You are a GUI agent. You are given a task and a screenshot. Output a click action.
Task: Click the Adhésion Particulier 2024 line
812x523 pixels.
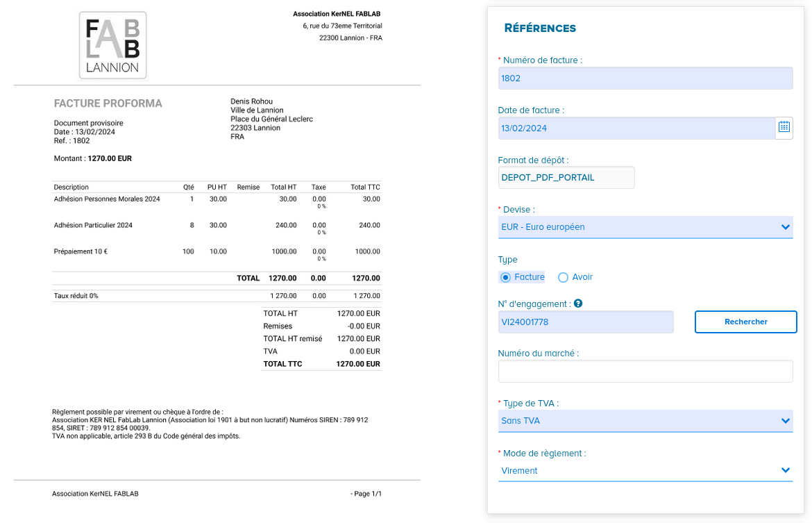[x=93, y=225]
